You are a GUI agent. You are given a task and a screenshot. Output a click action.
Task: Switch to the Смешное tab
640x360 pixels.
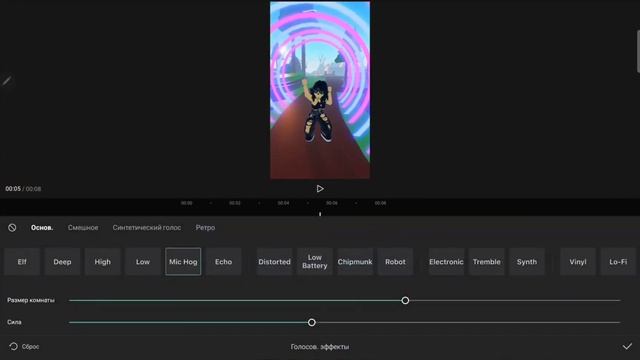point(83,228)
